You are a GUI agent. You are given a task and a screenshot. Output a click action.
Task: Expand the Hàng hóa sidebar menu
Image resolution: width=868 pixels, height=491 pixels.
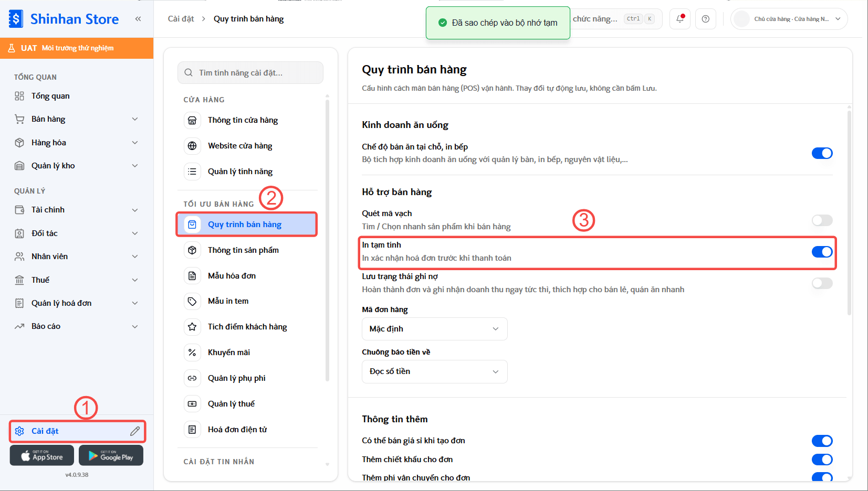[77, 143]
